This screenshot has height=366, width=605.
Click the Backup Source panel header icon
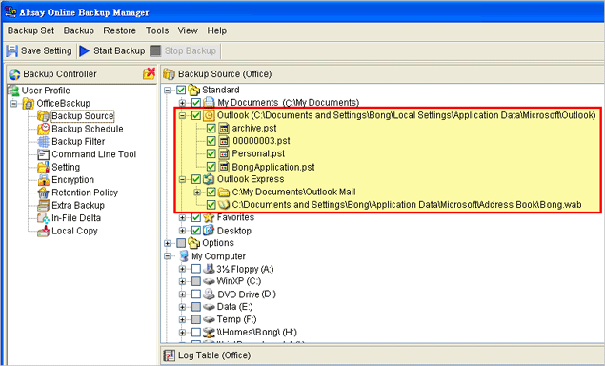pos(169,74)
